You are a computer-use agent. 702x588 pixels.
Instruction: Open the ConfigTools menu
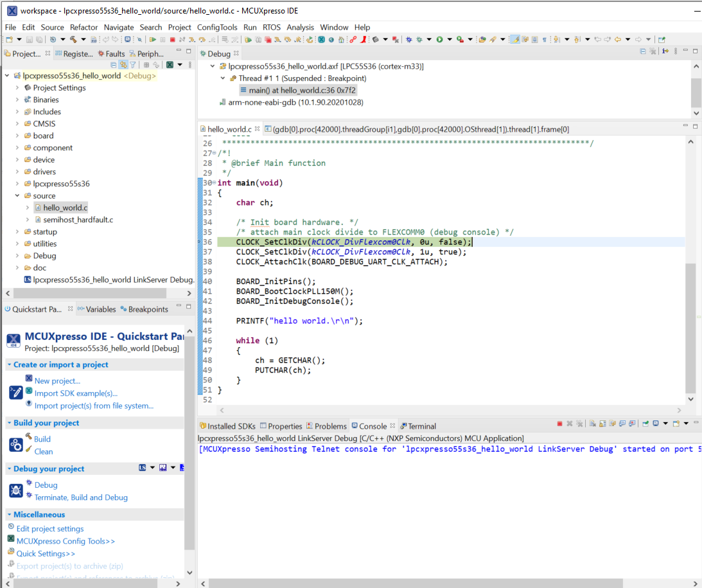217,27
